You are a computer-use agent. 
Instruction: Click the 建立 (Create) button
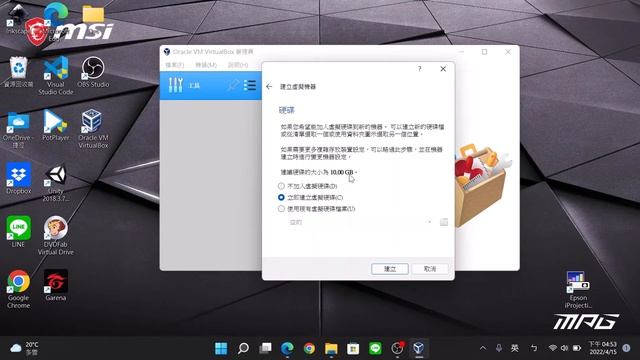click(x=390, y=269)
